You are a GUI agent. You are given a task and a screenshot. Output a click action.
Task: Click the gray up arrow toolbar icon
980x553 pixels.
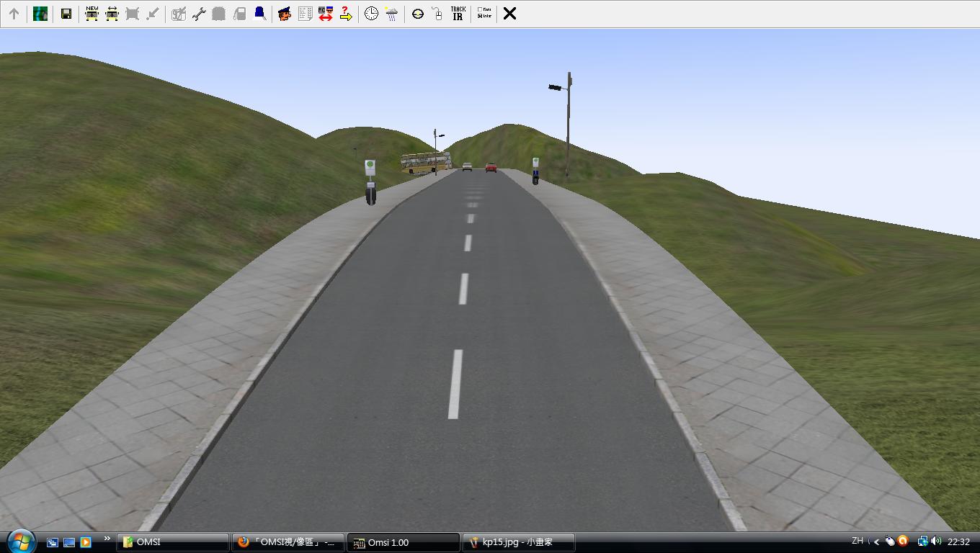(14, 14)
